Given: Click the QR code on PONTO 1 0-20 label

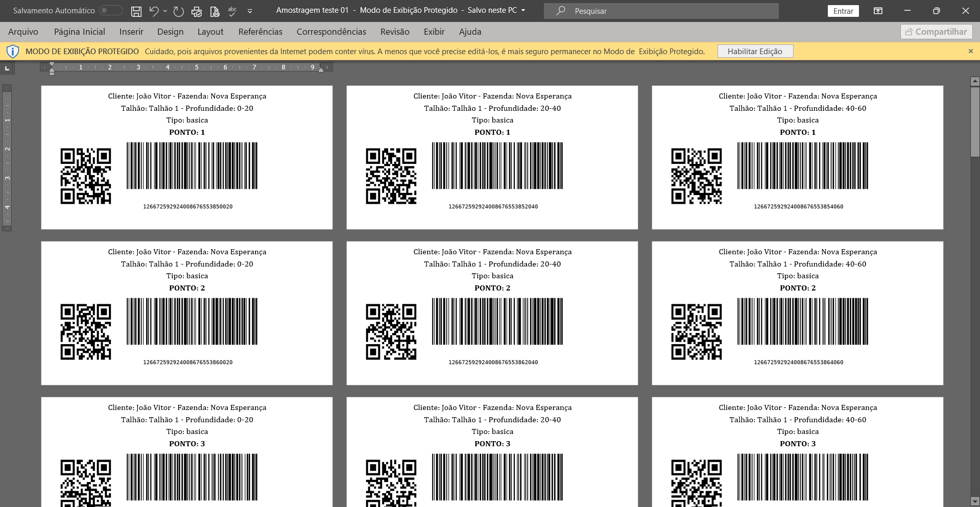Looking at the screenshot, I should [x=86, y=176].
